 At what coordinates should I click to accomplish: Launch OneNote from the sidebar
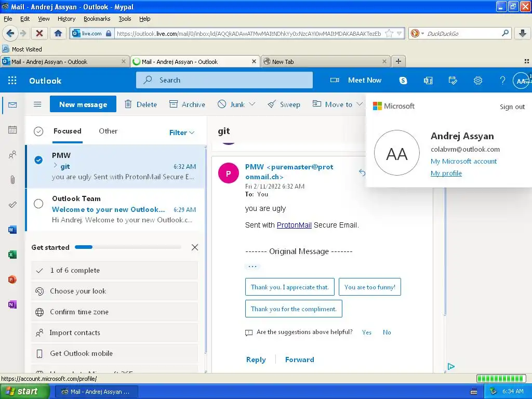point(12,304)
